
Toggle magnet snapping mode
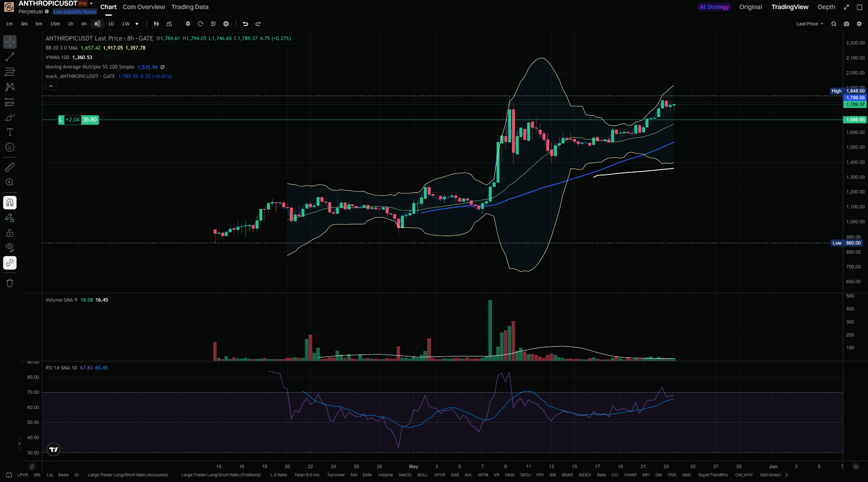tap(10, 203)
